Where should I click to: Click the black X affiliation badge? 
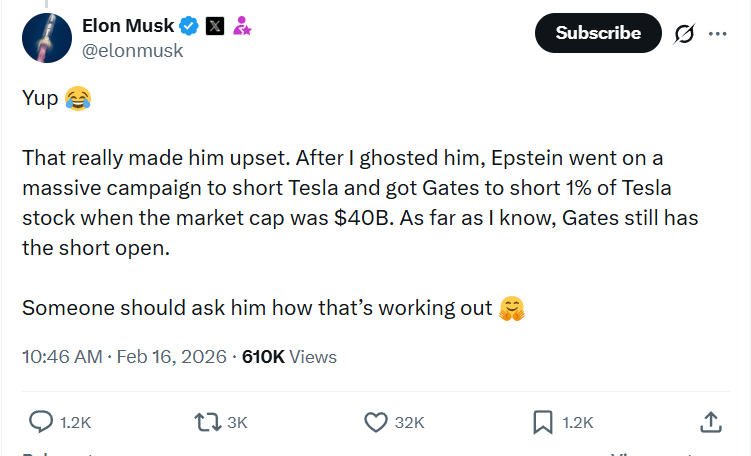tap(215, 27)
